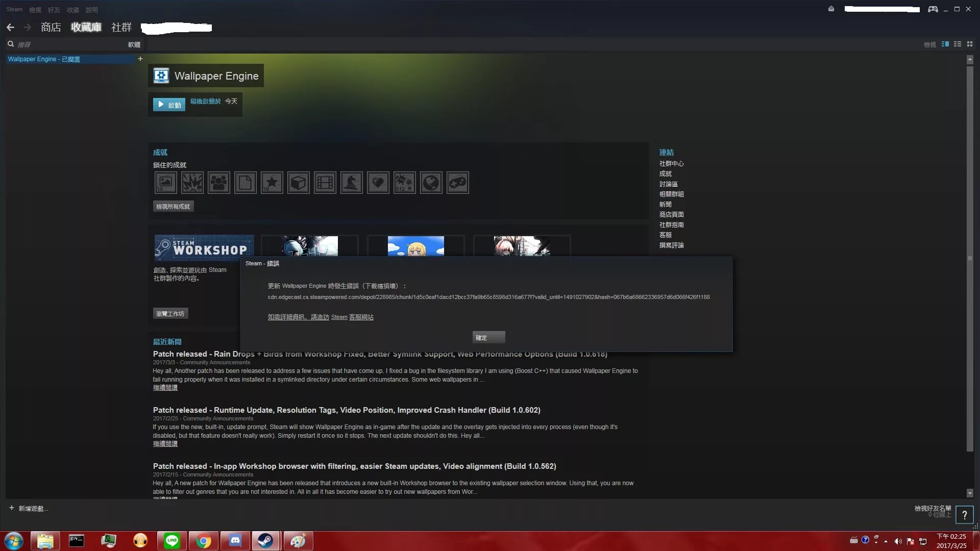Click Discord icon in Windows taskbar
The image size is (980, 551).
point(235,540)
